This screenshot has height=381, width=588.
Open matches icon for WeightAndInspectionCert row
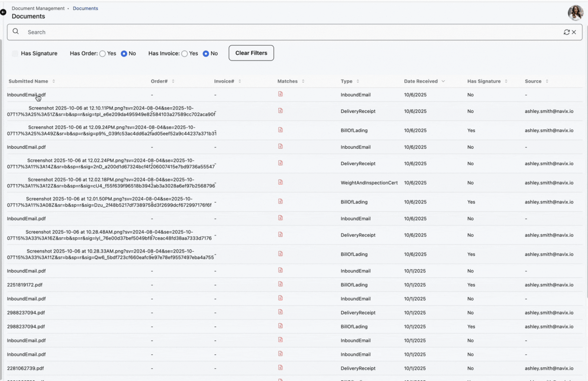(280, 182)
